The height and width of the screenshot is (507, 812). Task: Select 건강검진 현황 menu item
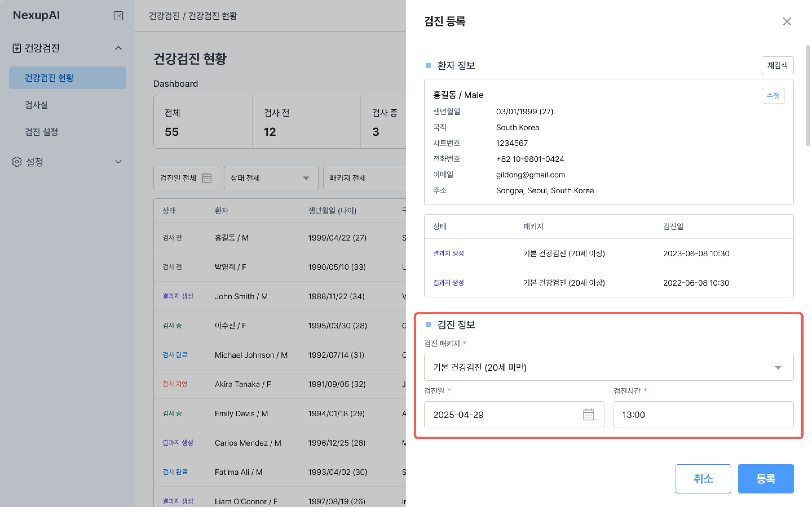pyautogui.click(x=67, y=78)
